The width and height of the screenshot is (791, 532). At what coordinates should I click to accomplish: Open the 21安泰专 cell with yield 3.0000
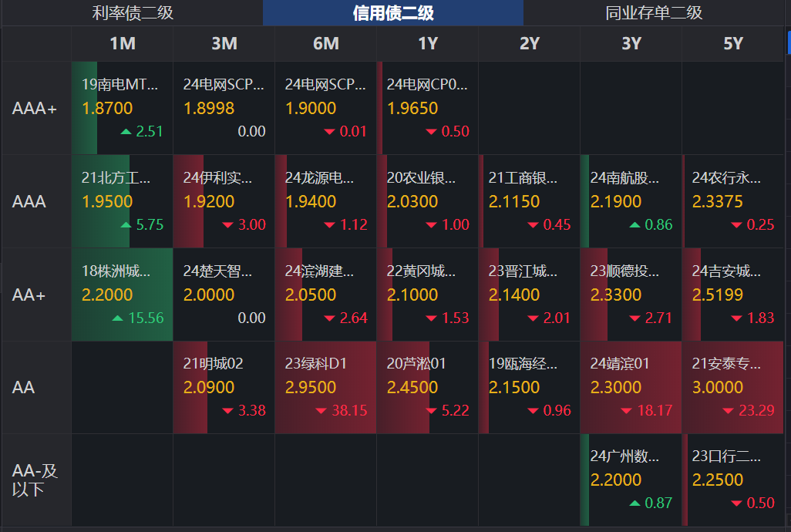733,387
